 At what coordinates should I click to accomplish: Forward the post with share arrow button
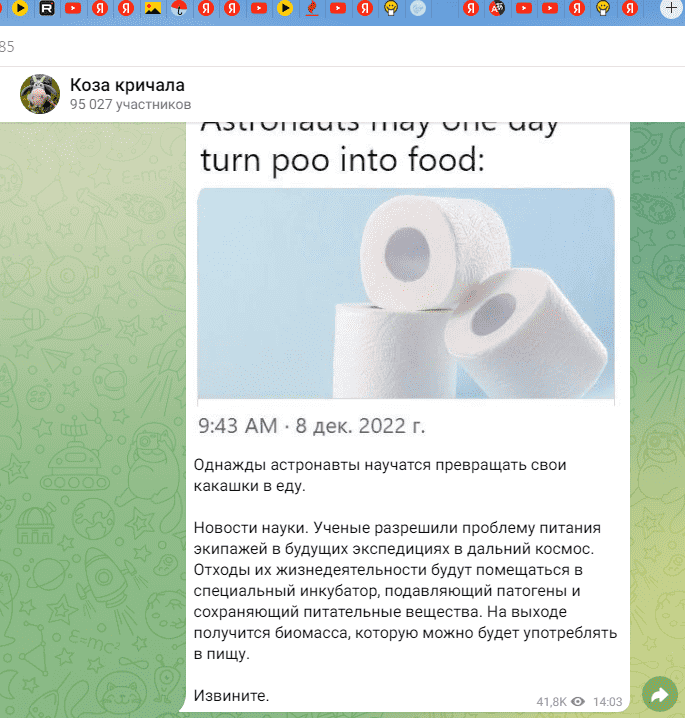click(660, 695)
